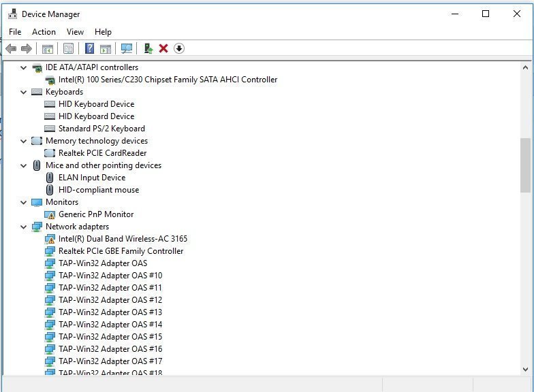Click the Device Manager title bar icon
Screen dimensions: 534x392
[x=12, y=14]
